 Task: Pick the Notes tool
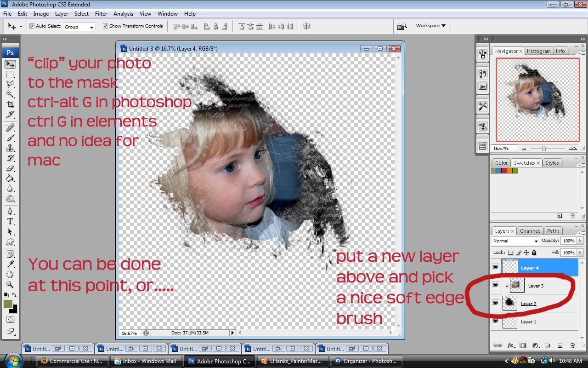coord(10,254)
